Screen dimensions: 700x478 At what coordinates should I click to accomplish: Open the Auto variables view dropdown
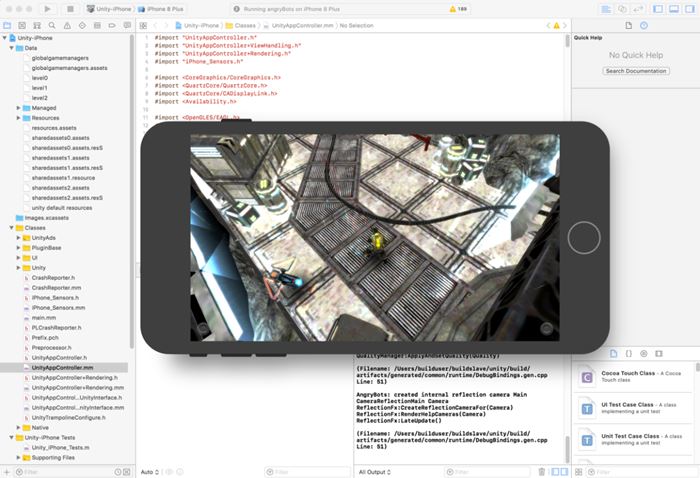coord(150,471)
